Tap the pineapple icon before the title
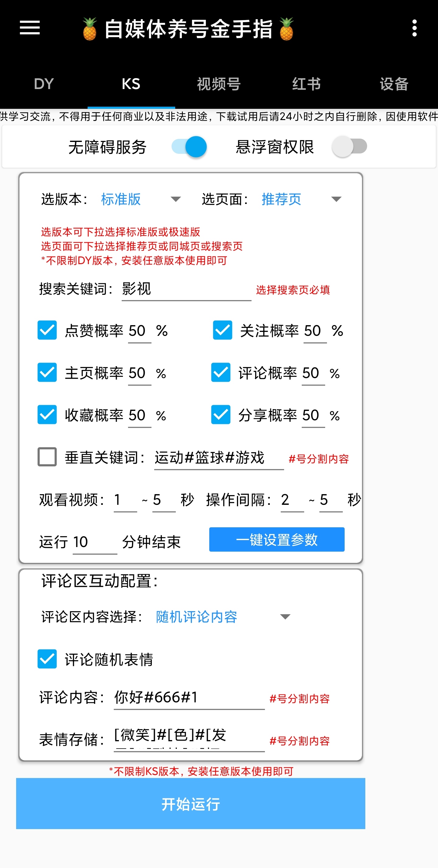The image size is (438, 868). (90, 29)
